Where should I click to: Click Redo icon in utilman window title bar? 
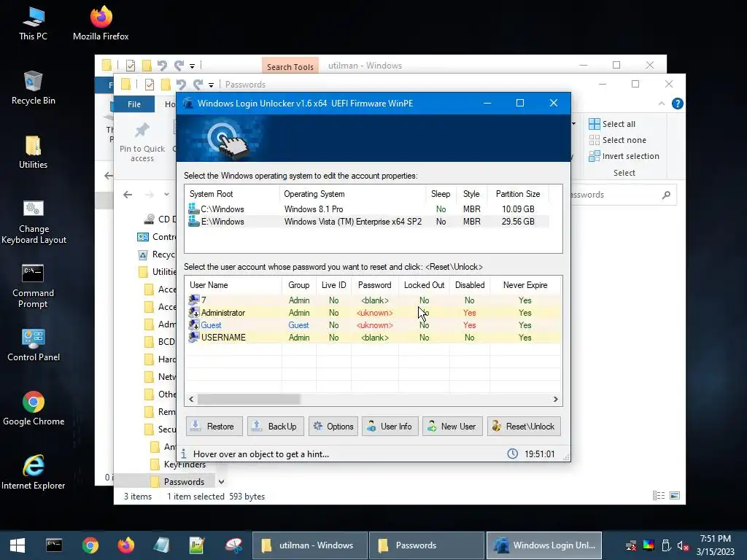pyautogui.click(x=179, y=65)
